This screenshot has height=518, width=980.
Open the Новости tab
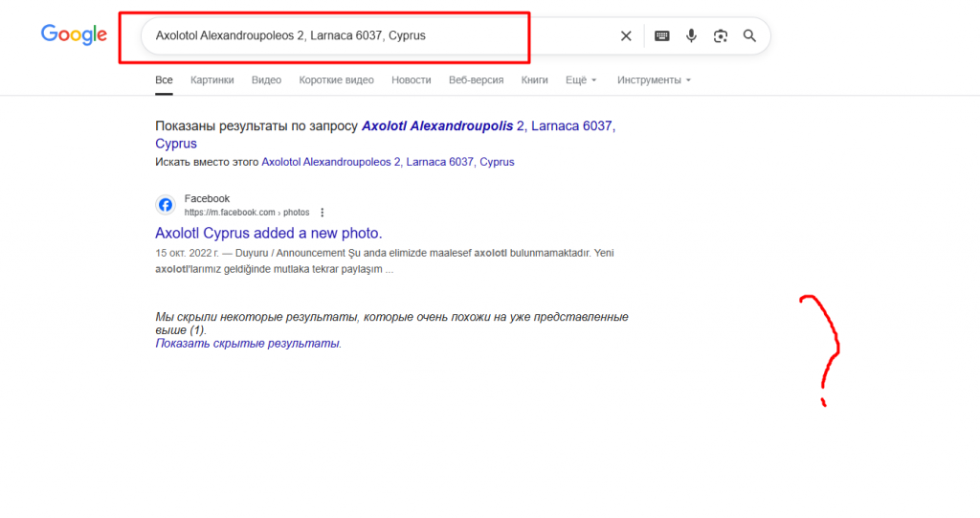pos(411,80)
